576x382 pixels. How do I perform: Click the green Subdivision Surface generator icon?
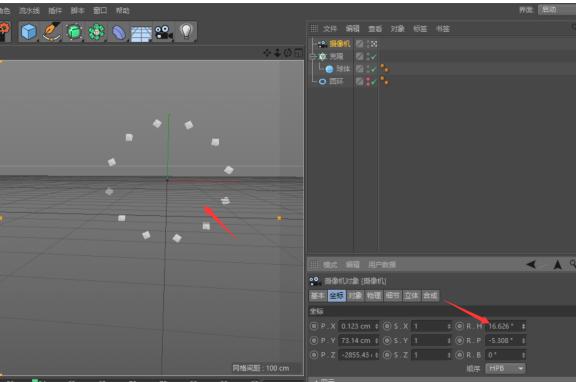[x=74, y=32]
